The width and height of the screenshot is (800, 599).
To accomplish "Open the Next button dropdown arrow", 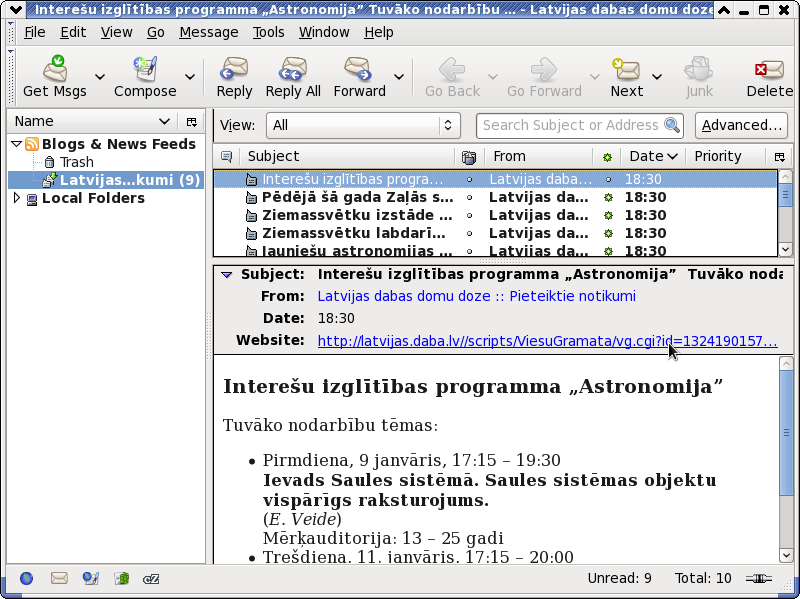I will point(657,77).
